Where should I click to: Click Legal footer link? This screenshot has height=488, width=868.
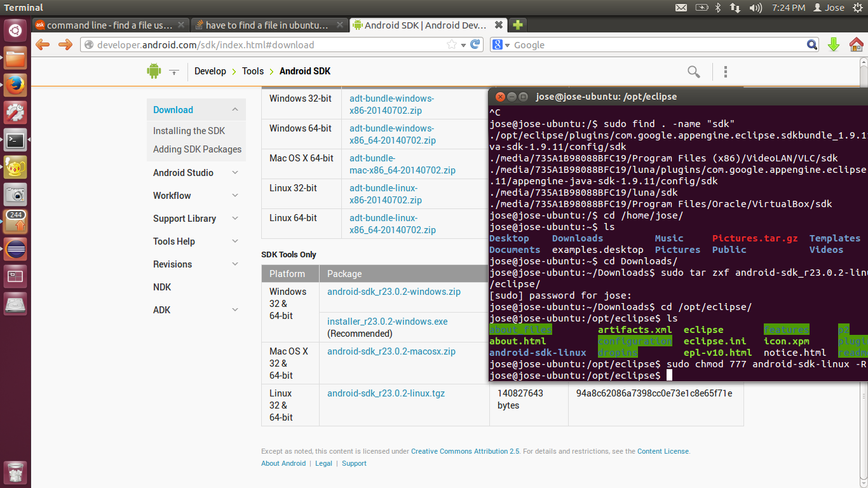pyautogui.click(x=323, y=463)
